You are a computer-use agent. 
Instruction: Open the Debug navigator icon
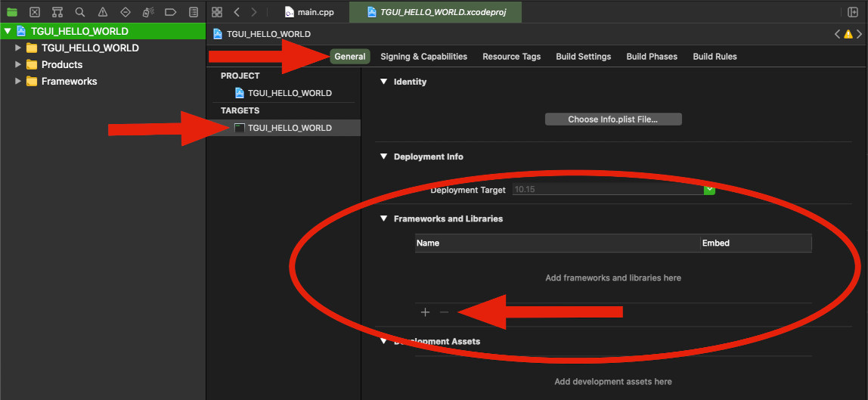[147, 11]
